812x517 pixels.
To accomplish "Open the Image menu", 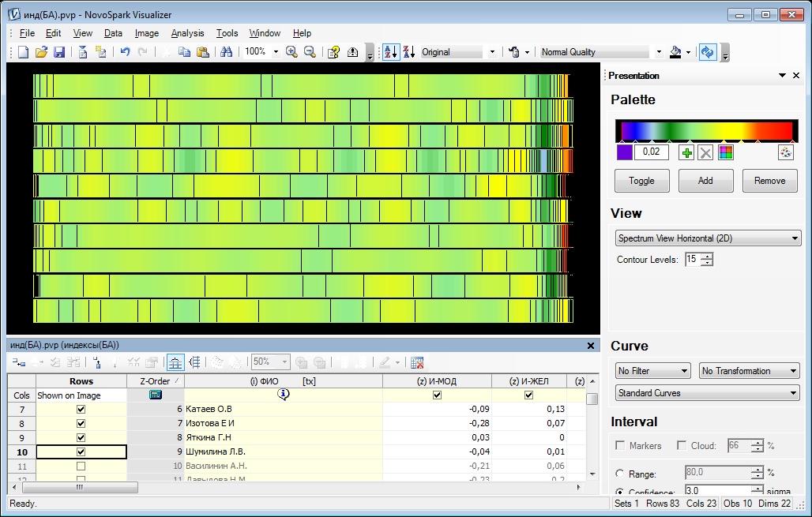I will (147, 33).
